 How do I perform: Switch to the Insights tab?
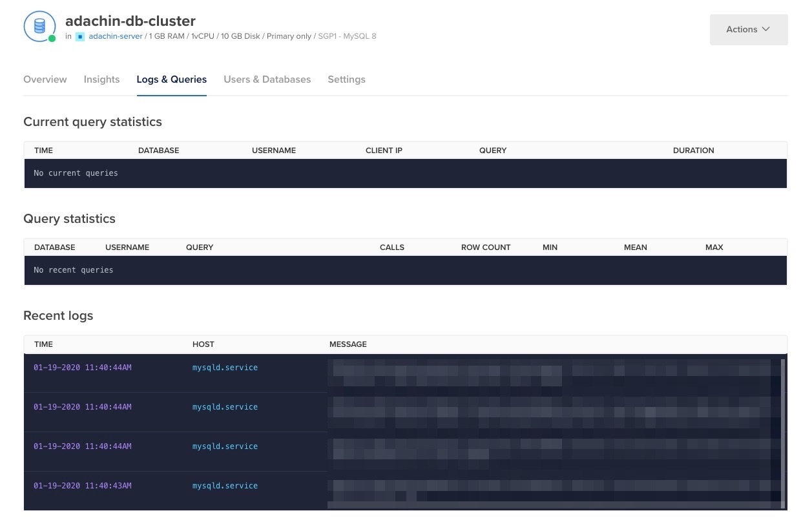pyautogui.click(x=101, y=79)
